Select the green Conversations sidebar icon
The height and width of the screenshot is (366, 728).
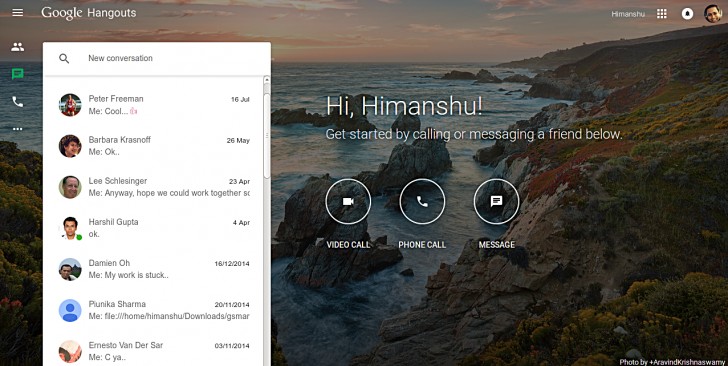[18, 74]
